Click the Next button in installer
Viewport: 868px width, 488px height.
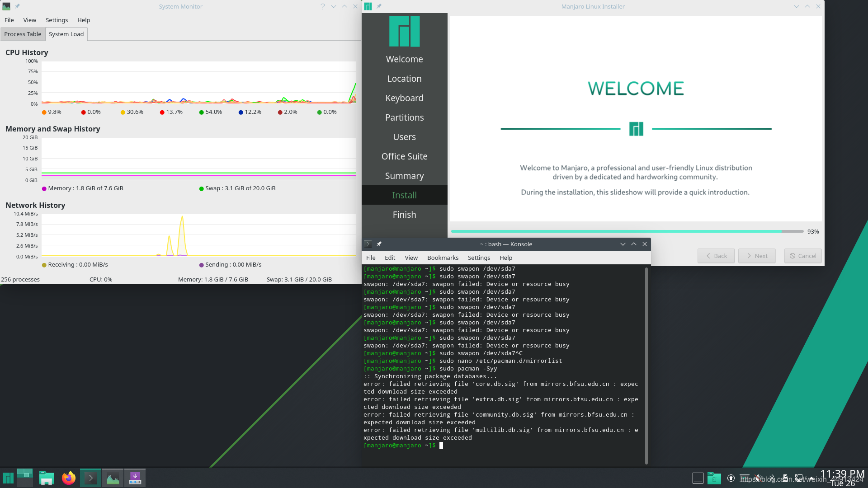[x=757, y=256]
